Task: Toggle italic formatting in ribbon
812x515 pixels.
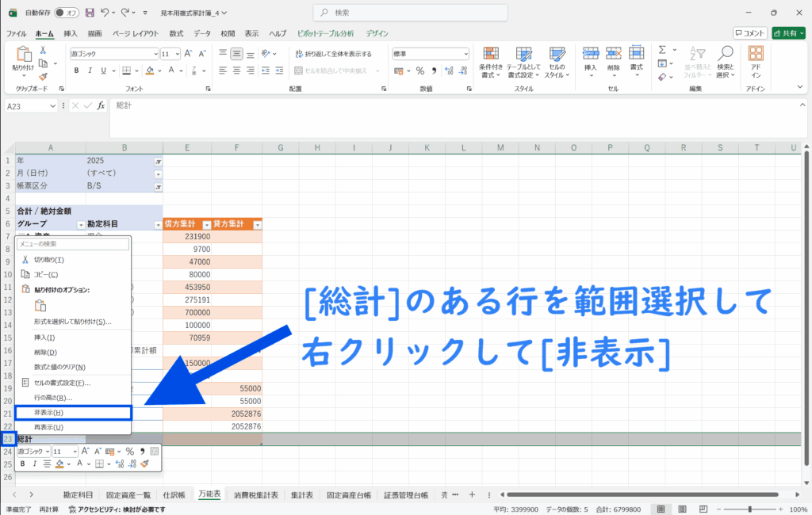Action: click(90, 71)
